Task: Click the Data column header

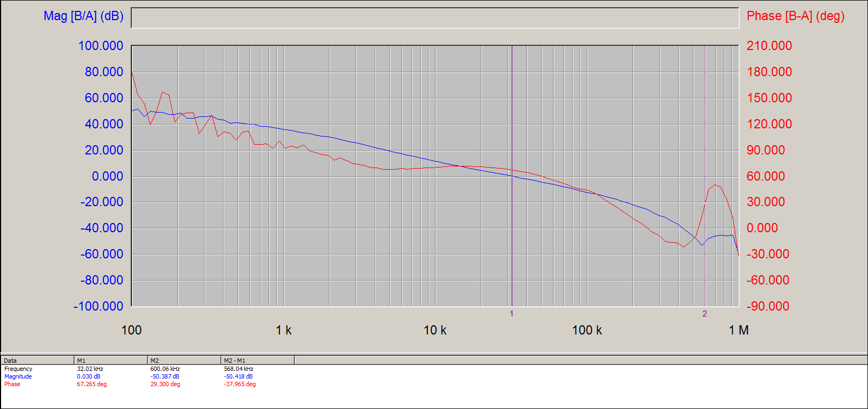Action: coord(38,360)
